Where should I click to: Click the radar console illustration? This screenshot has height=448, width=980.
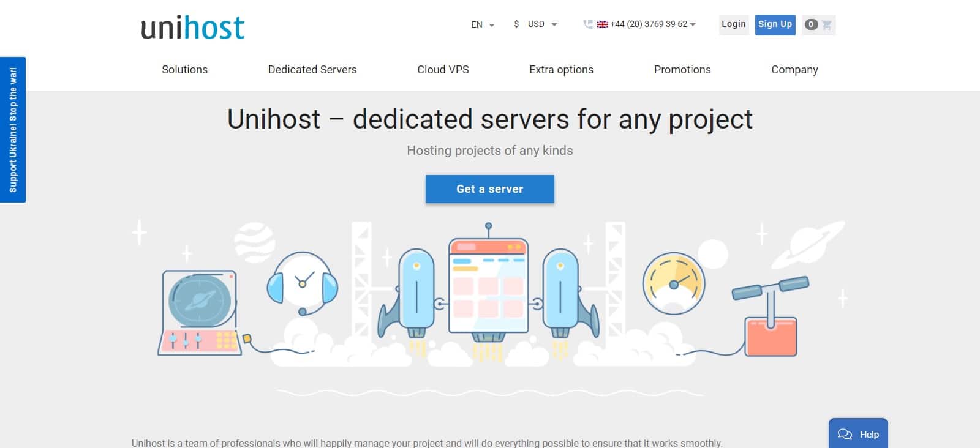tap(199, 312)
